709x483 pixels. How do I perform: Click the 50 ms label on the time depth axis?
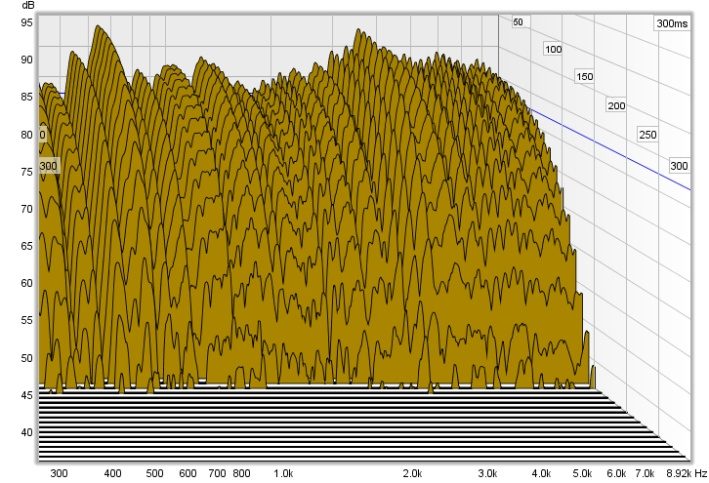[x=518, y=22]
